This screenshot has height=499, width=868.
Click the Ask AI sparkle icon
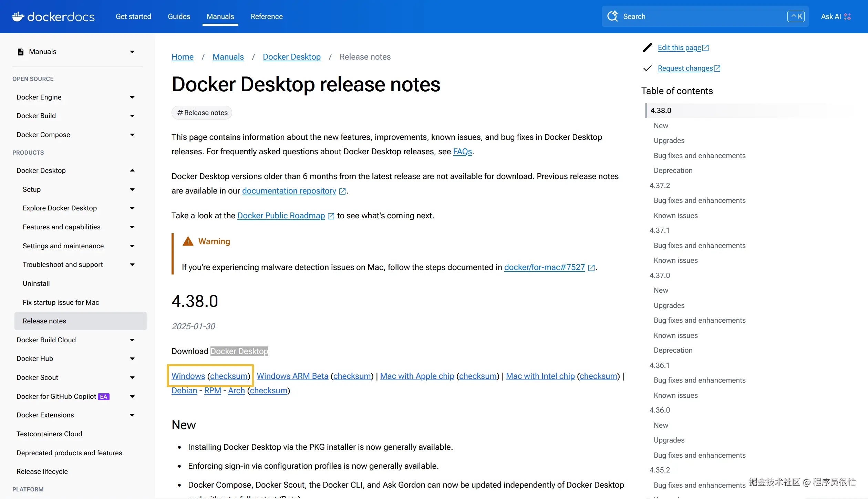[847, 17]
